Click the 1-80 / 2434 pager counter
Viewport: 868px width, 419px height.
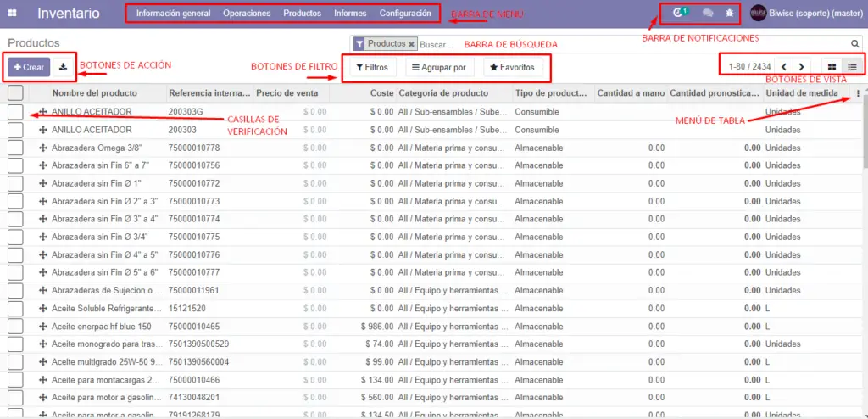coord(749,67)
